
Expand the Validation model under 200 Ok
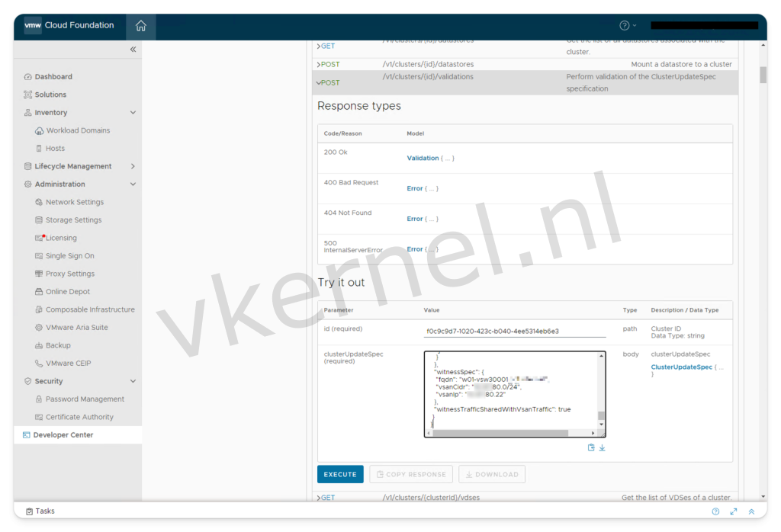click(423, 158)
